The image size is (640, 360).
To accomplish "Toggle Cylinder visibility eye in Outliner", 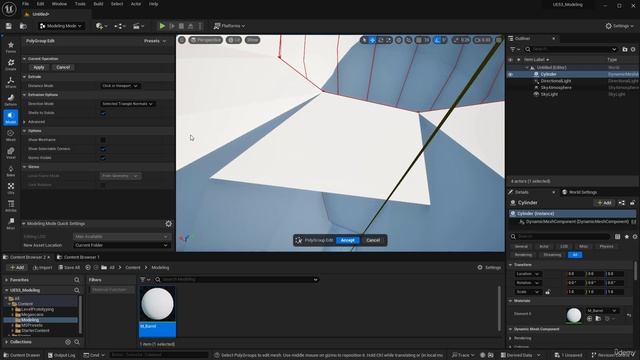I will [510, 74].
